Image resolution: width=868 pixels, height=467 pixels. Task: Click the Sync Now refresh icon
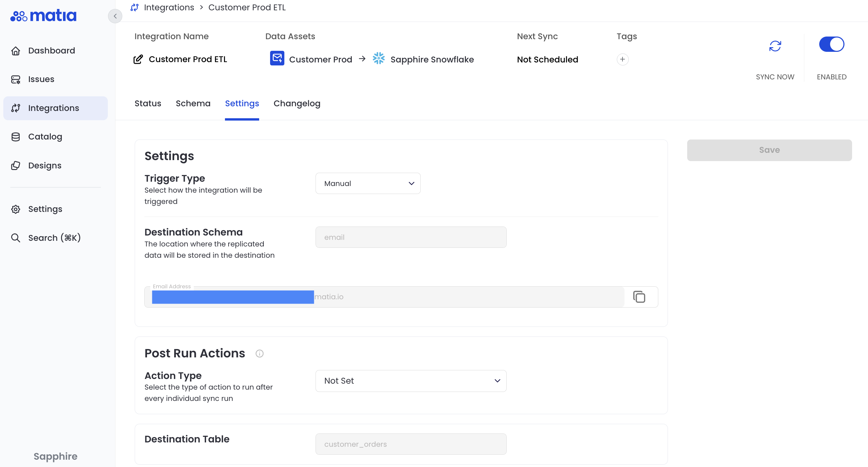[x=775, y=46]
